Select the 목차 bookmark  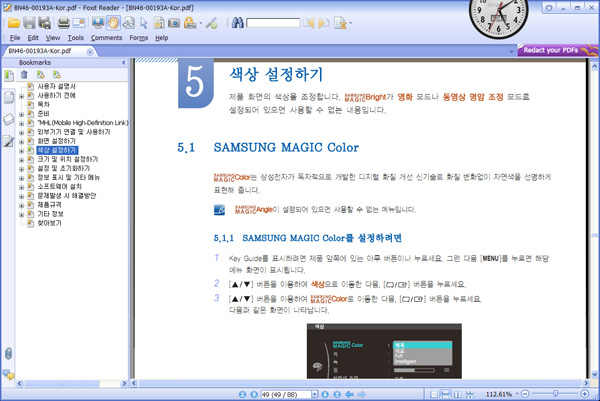[x=43, y=104]
